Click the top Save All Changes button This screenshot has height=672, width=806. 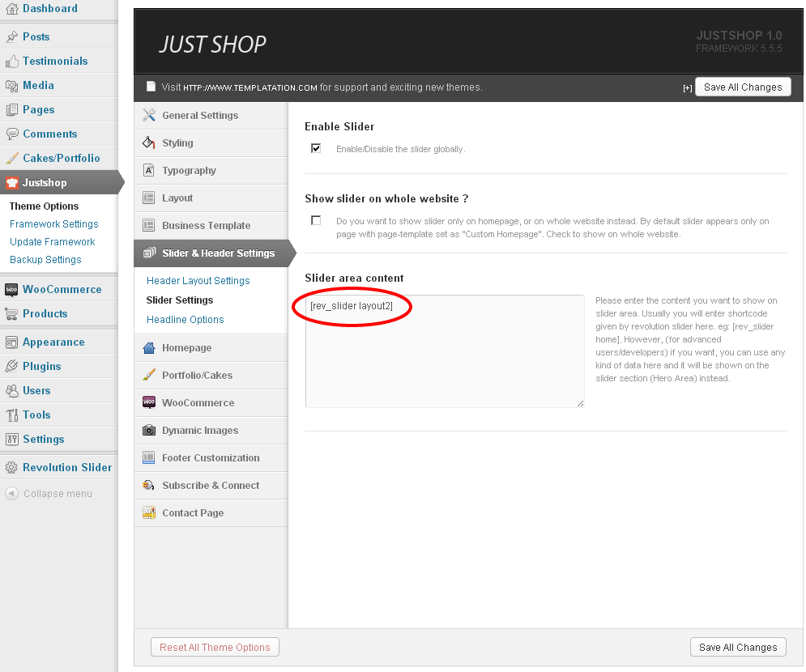pyautogui.click(x=743, y=87)
